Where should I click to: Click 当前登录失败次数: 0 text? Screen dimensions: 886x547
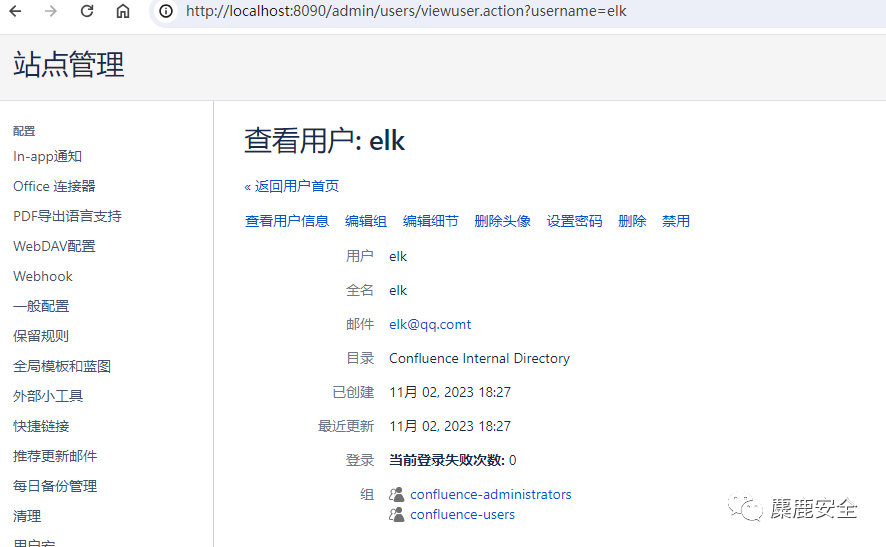[x=453, y=460]
